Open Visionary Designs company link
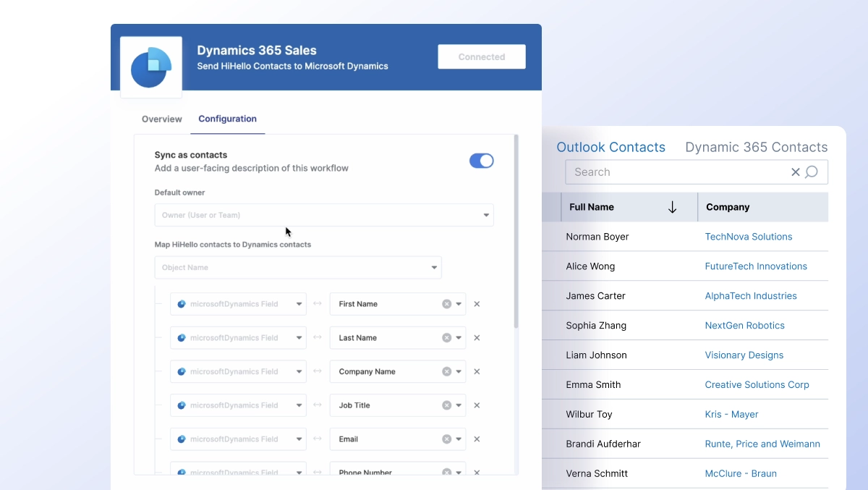This screenshot has width=868, height=490. 744,355
